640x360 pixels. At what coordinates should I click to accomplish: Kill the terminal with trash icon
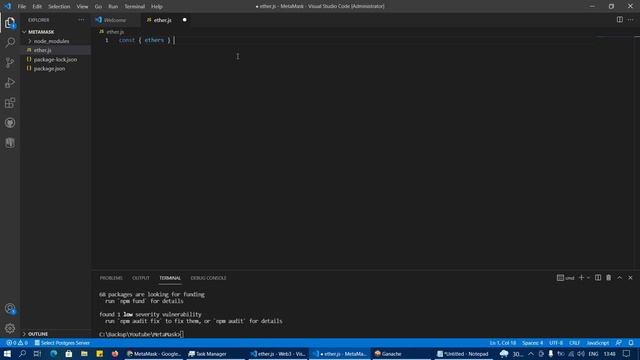point(609,278)
